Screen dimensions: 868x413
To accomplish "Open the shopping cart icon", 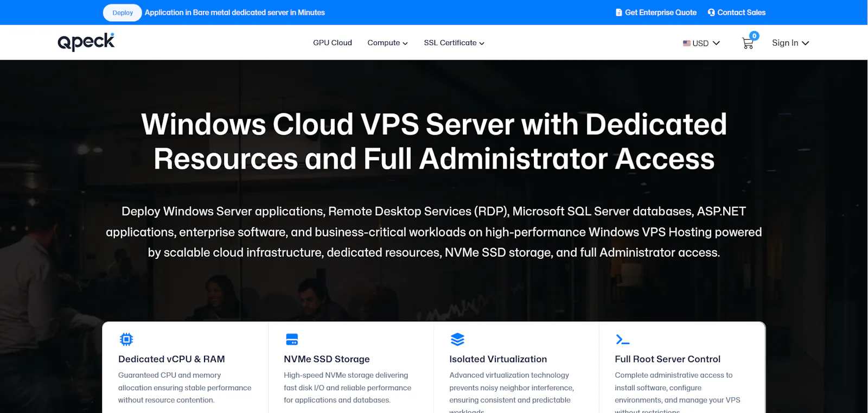I will (748, 43).
